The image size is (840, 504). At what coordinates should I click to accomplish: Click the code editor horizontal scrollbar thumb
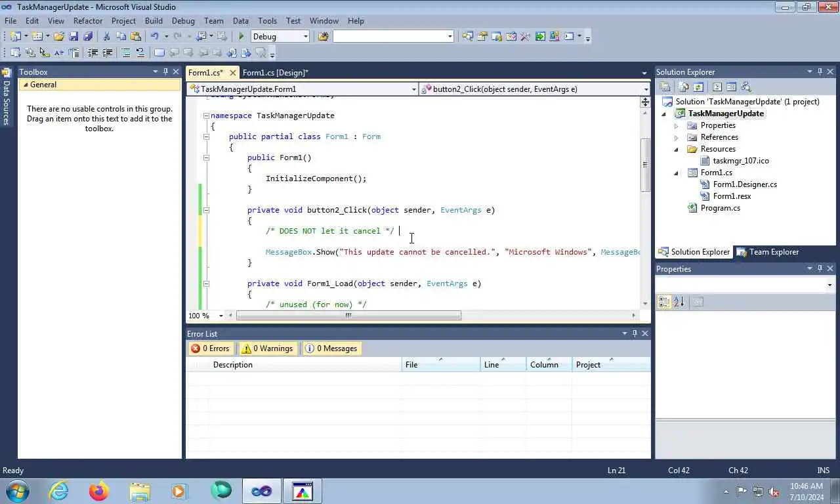click(x=348, y=316)
